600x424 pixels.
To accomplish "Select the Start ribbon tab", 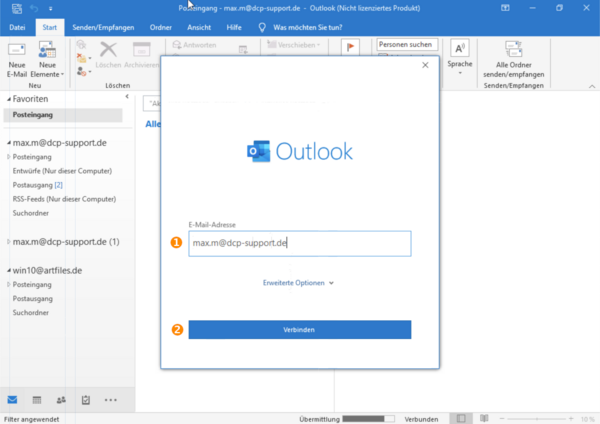I will [x=50, y=28].
